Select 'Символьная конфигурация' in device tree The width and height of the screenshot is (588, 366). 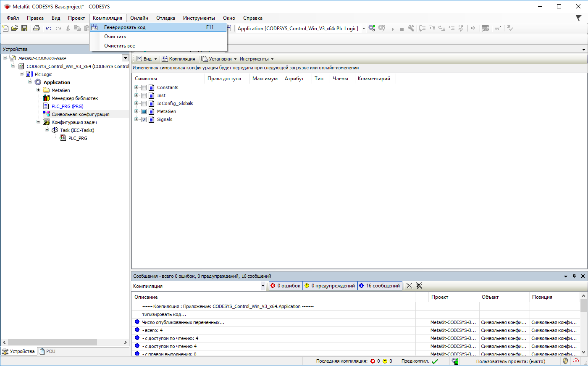coord(80,114)
